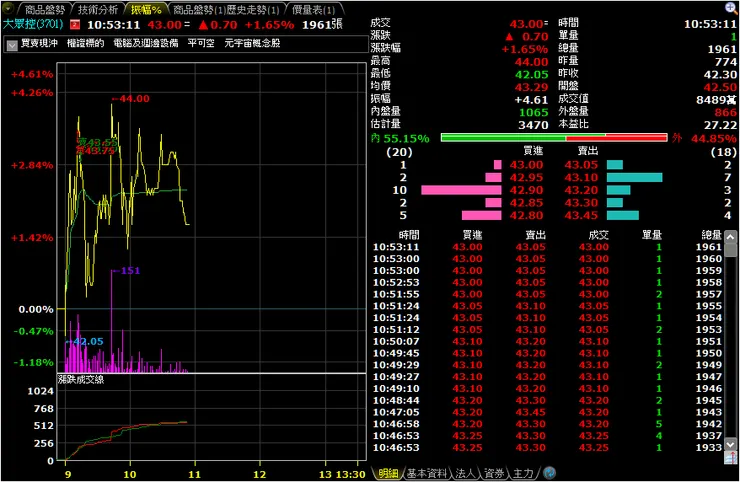The image size is (740, 482).
Task: Click the 151 volume spike label
Action: point(126,271)
